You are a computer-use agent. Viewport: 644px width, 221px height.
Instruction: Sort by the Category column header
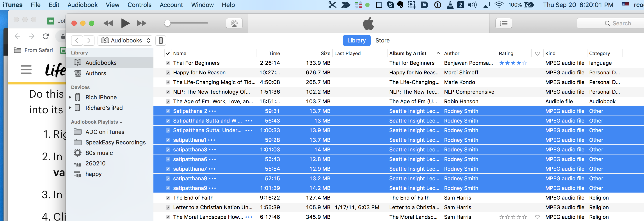605,53
